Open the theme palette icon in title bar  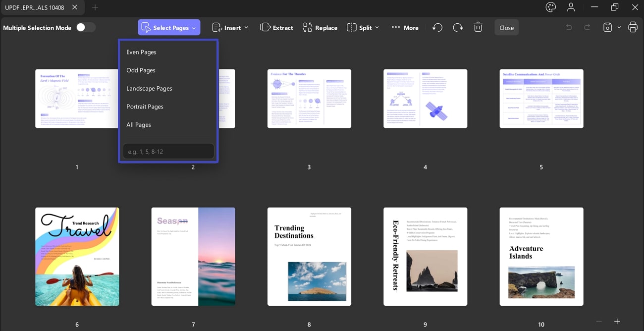coord(550,7)
